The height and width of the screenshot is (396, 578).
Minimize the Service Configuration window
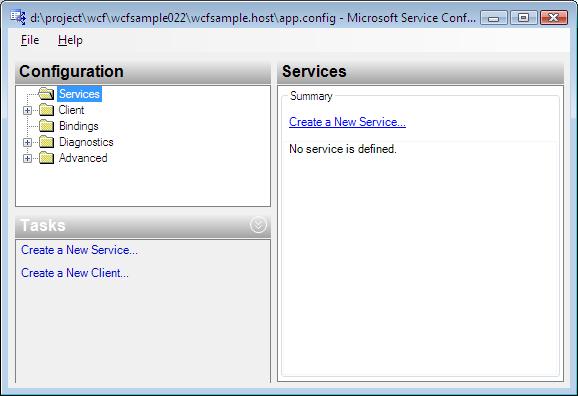point(494,17)
